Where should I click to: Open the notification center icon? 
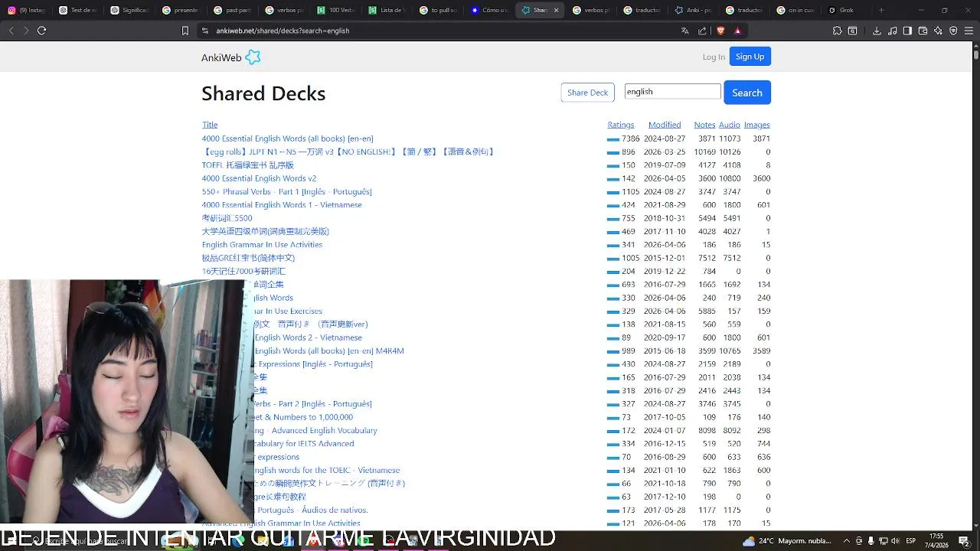pyautogui.click(x=964, y=541)
